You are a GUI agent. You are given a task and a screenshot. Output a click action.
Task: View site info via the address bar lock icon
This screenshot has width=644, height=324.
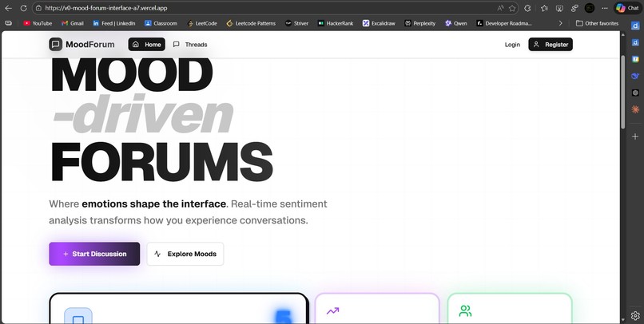38,8
